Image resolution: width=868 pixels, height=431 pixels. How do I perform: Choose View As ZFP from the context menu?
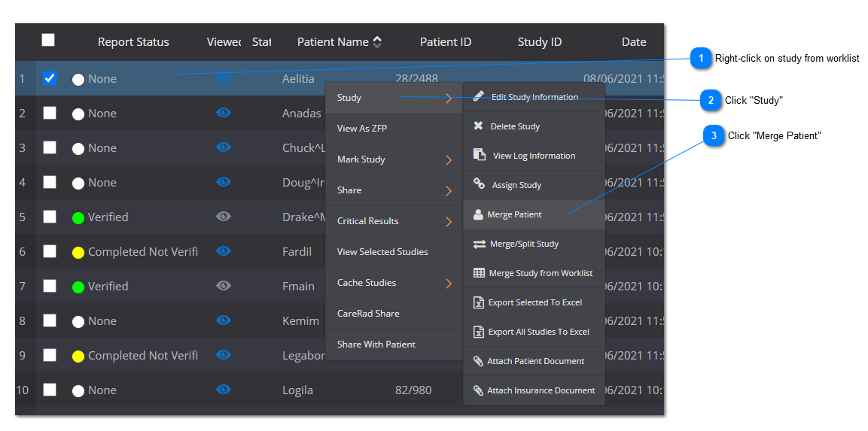[362, 129]
